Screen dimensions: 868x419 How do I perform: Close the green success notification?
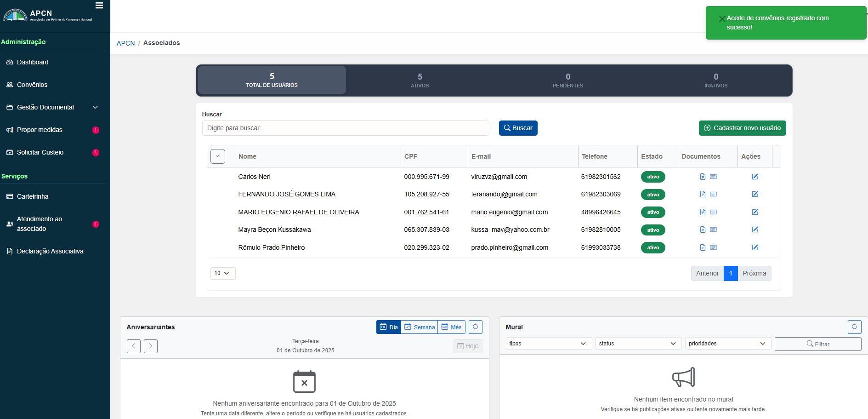point(722,19)
